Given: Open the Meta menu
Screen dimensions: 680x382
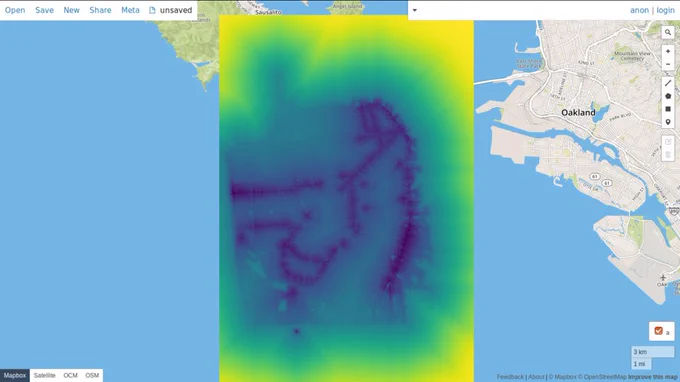Looking at the screenshot, I should (x=130, y=10).
